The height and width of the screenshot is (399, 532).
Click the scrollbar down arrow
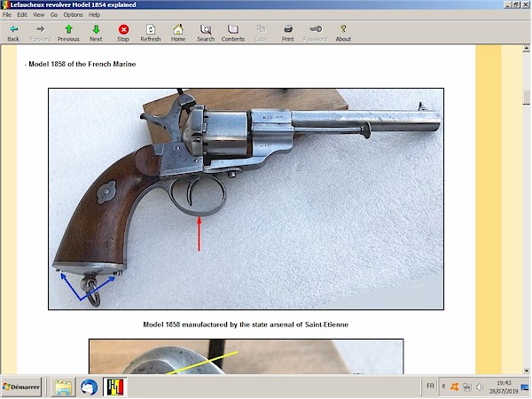pyautogui.click(x=526, y=371)
